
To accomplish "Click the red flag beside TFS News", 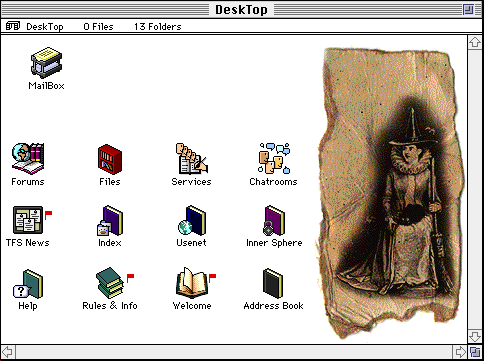I will click(x=48, y=215).
